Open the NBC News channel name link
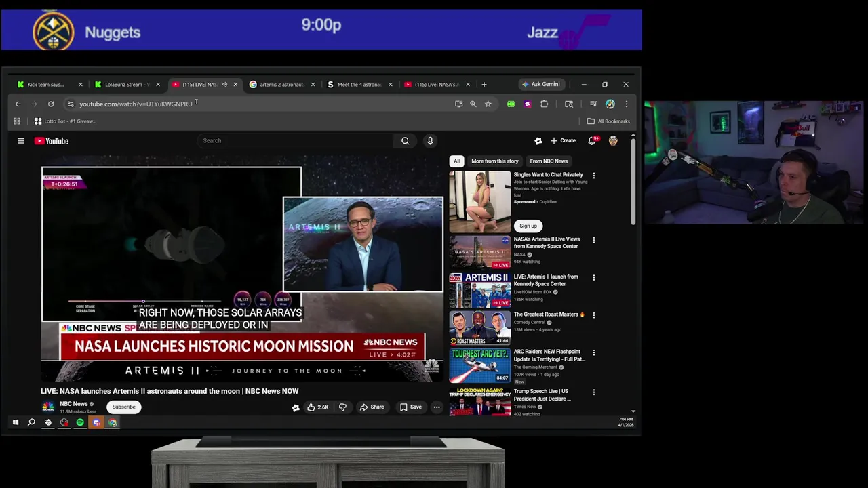The width and height of the screenshot is (868, 488). (74, 404)
